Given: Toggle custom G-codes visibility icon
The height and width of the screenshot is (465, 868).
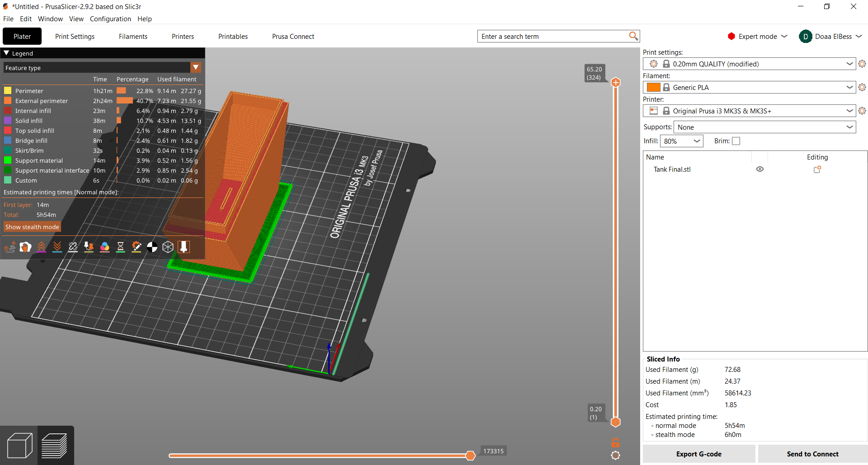Looking at the screenshot, I should coord(137,247).
